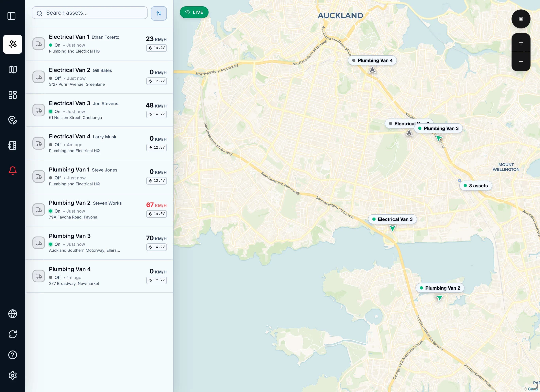Open the film strip reports icon
Viewport: 540px width, 392px height.
pyautogui.click(x=13, y=145)
